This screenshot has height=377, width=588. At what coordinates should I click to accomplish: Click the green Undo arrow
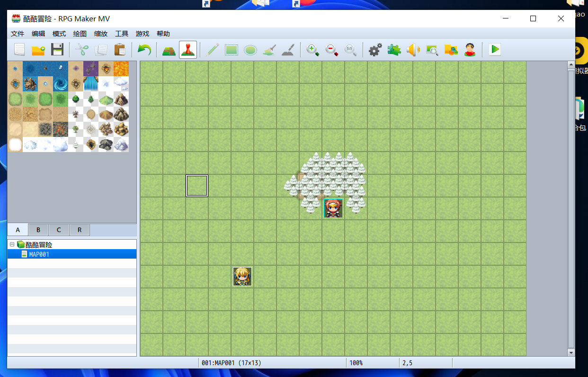pos(144,49)
